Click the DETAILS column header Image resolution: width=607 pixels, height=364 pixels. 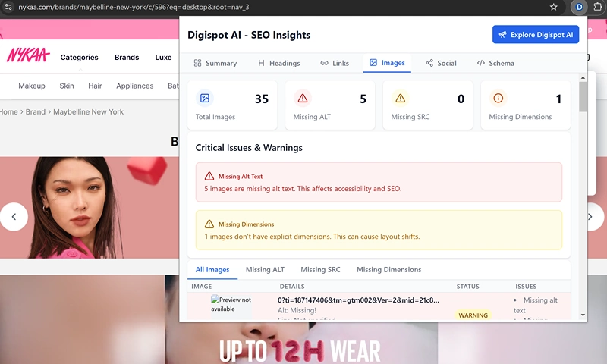point(292,287)
